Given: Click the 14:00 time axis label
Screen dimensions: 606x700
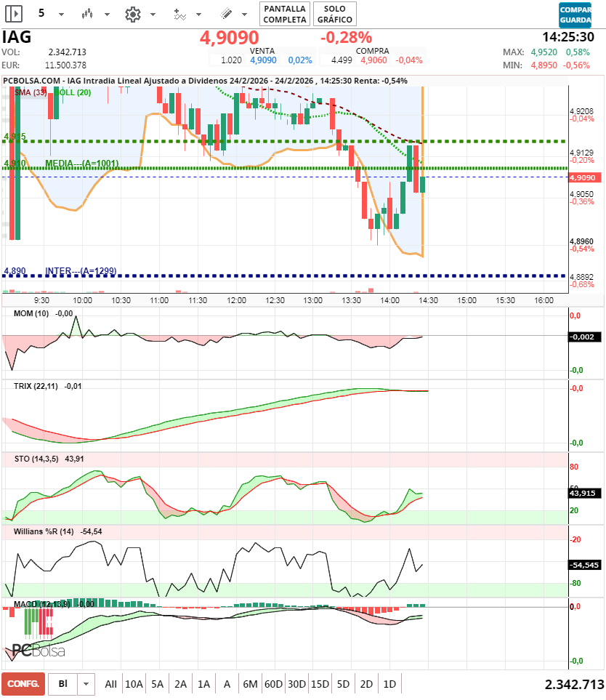Looking at the screenshot, I should [x=389, y=300].
